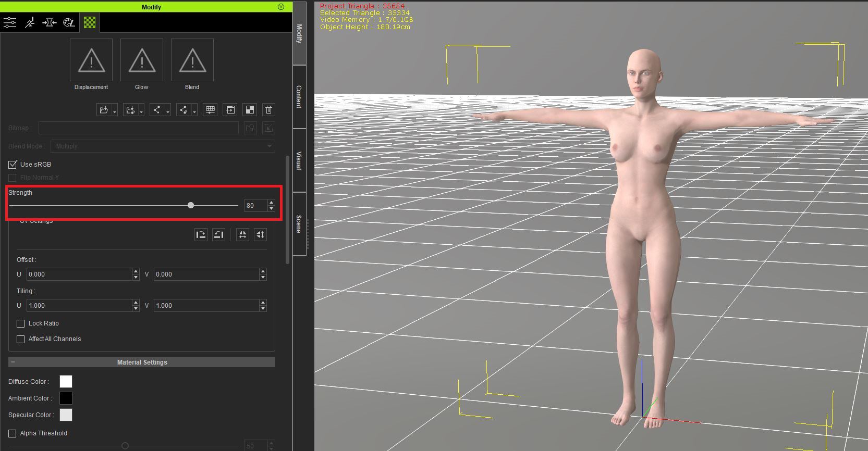Click the flip UV vertically icon
The height and width of the screenshot is (451, 868).
point(260,234)
